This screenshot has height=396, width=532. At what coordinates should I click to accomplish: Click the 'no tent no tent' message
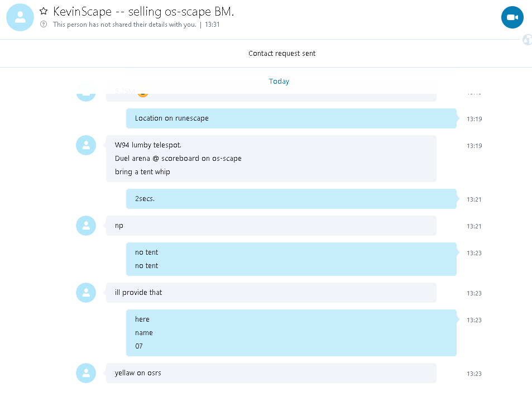pos(291,259)
